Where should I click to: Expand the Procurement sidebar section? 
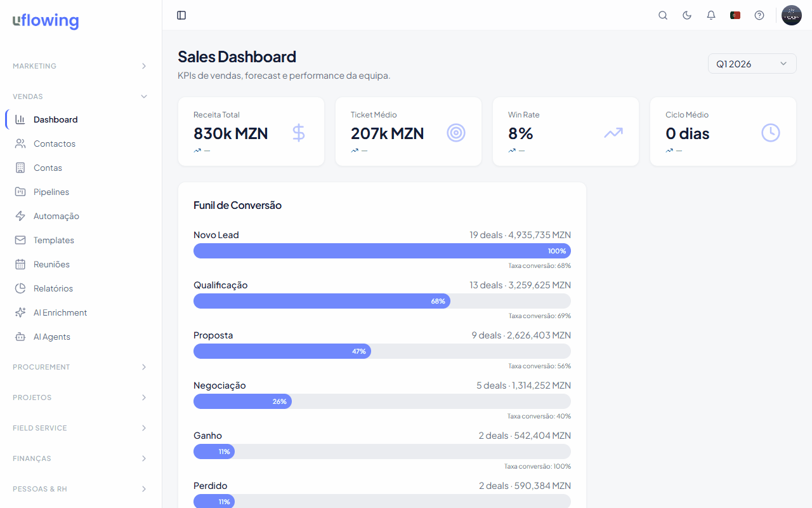[81, 367]
